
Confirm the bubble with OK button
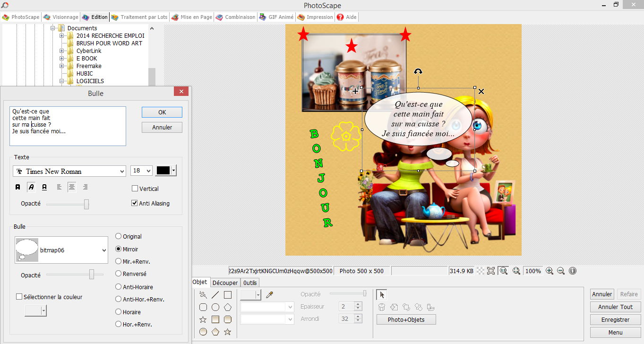click(162, 112)
